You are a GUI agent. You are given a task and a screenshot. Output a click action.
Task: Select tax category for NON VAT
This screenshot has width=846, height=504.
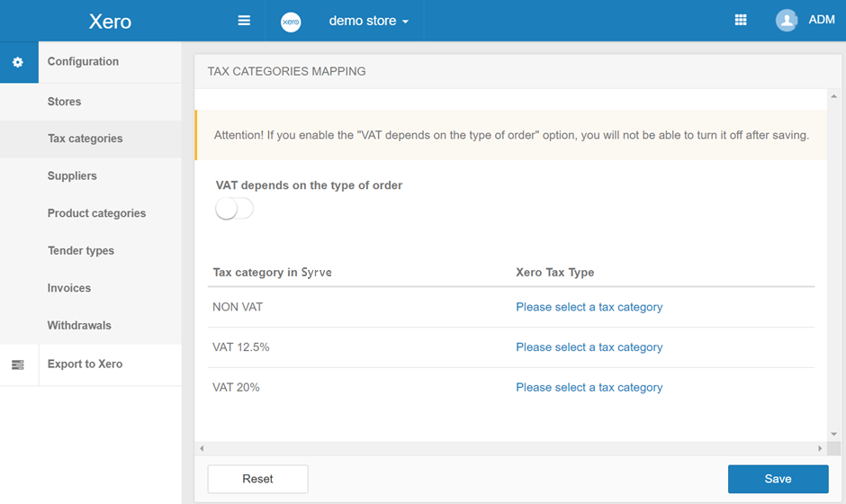589,307
